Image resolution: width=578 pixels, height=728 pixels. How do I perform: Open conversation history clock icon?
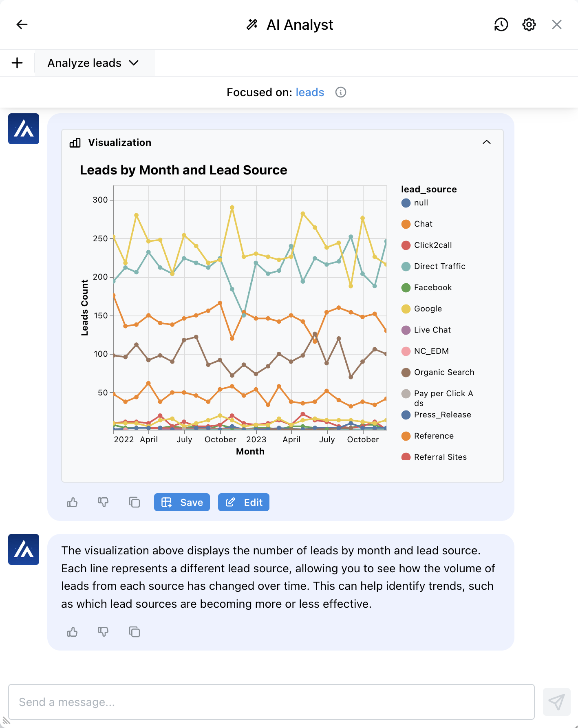pyautogui.click(x=501, y=24)
